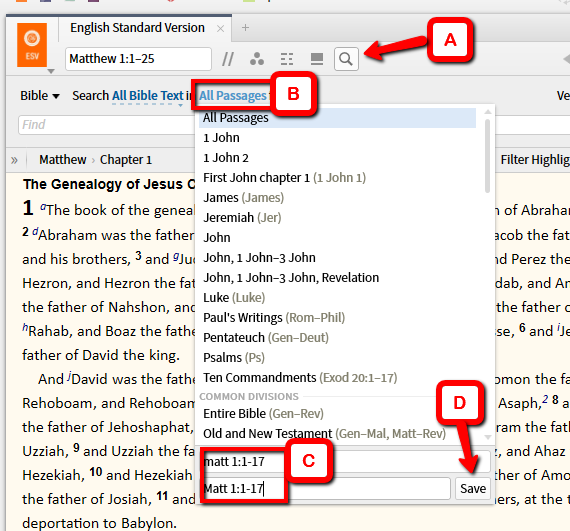Click footnote letter h before Rahab
This screenshot has width=570, height=531.
[x=25, y=327]
